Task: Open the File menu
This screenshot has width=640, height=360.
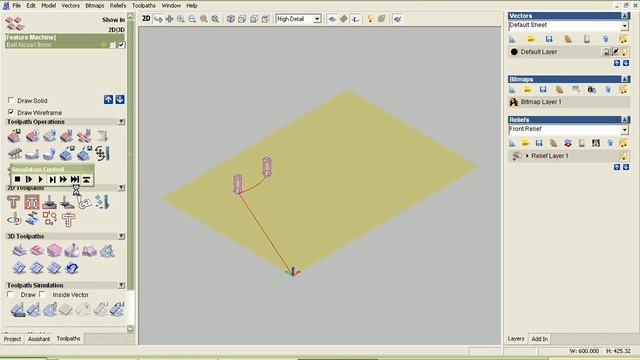Action: click(x=16, y=6)
